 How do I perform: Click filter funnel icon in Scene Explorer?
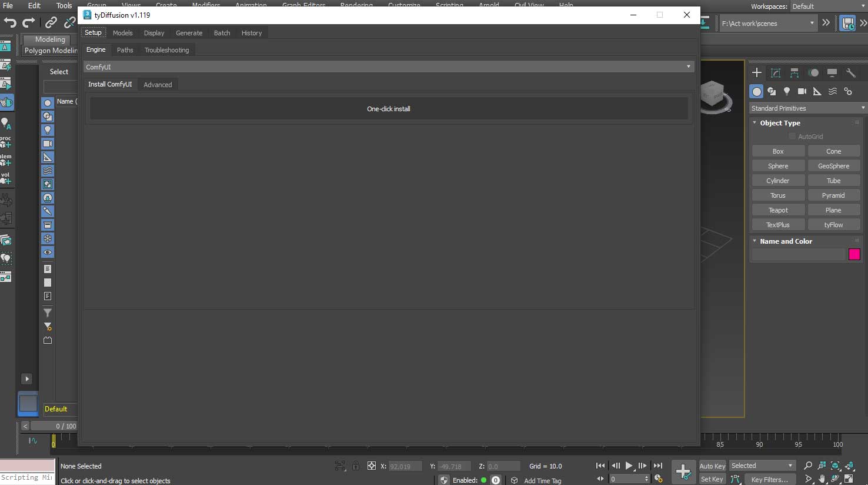(x=48, y=313)
